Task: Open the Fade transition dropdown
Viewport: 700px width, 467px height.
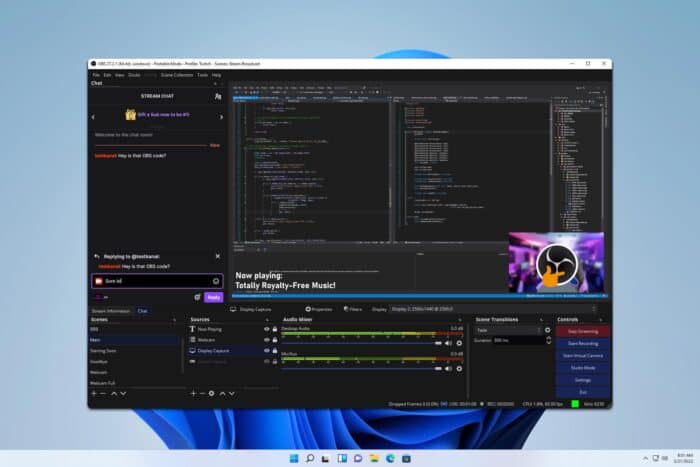Action: [x=508, y=330]
